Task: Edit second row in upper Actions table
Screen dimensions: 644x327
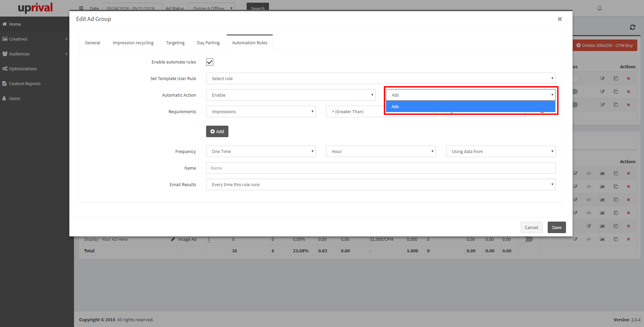Action: pyautogui.click(x=602, y=92)
